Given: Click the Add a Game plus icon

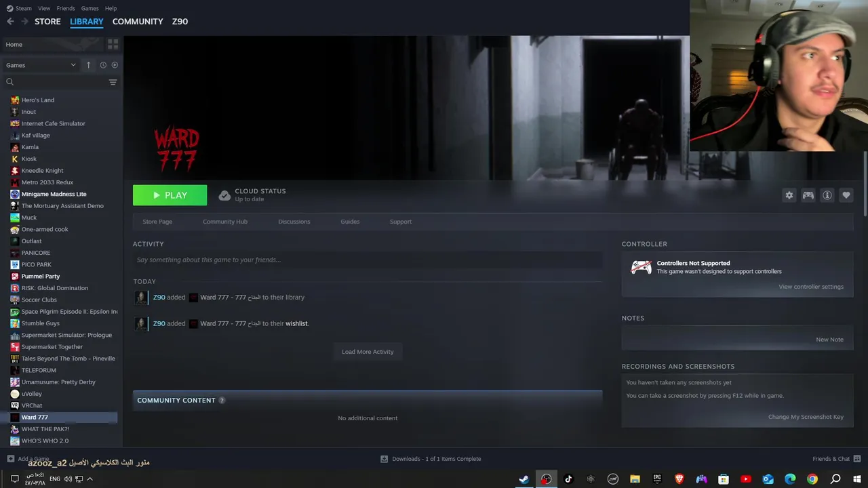Looking at the screenshot, I should [x=10, y=459].
